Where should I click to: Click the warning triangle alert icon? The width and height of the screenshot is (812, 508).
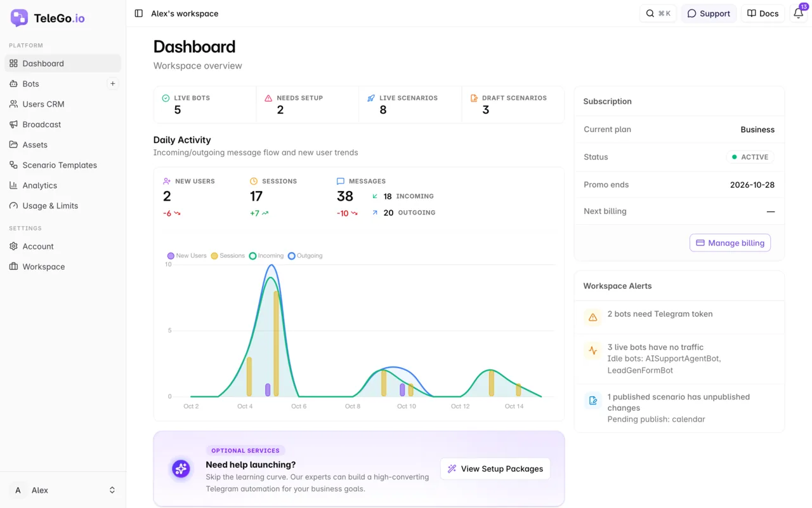[x=593, y=317]
